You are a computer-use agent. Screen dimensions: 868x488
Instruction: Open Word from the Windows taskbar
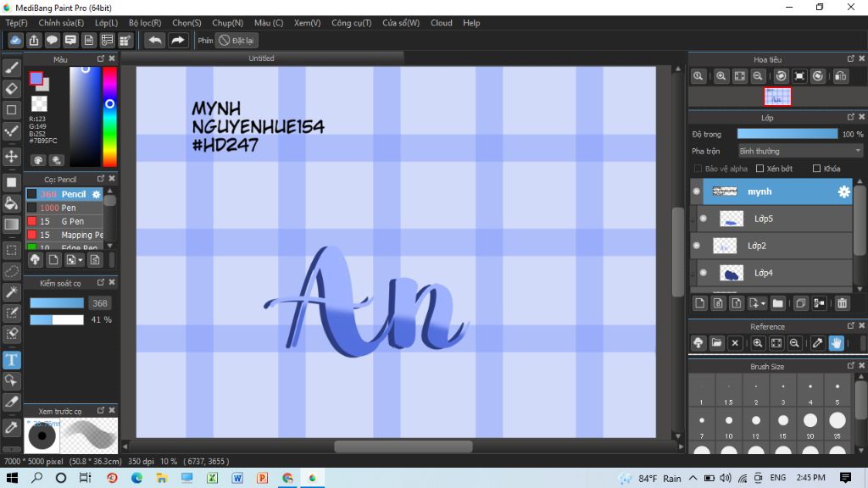237,478
